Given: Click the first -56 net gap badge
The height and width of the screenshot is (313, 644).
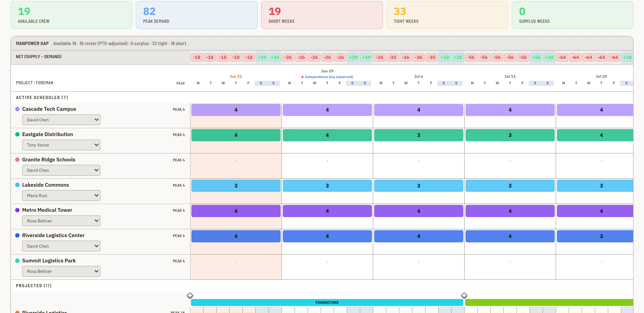Looking at the screenshot, I should (470, 57).
